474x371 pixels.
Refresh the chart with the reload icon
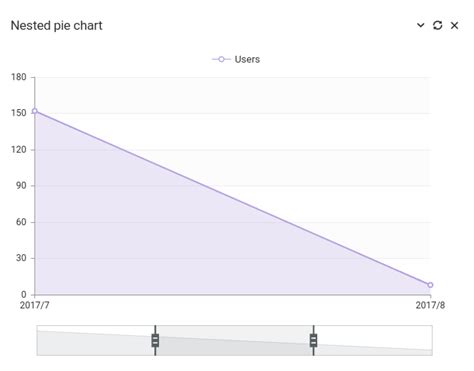tap(437, 25)
